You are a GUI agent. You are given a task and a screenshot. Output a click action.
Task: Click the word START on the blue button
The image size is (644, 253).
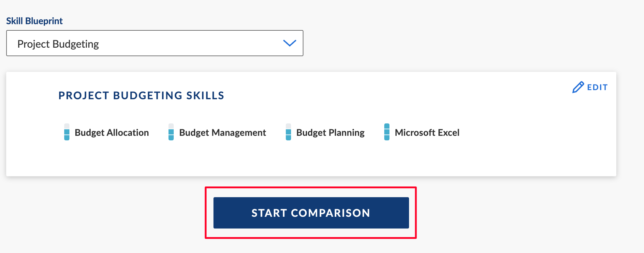269,213
